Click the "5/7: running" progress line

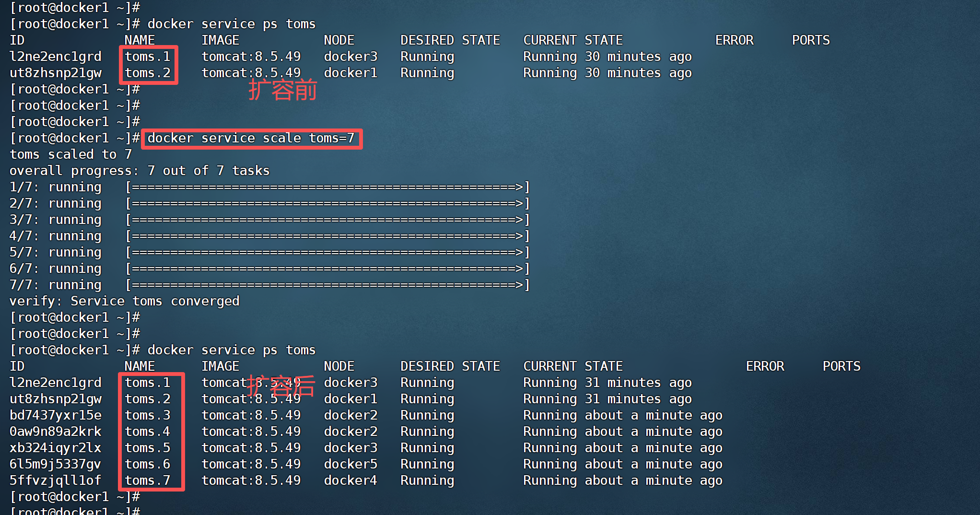(x=269, y=252)
